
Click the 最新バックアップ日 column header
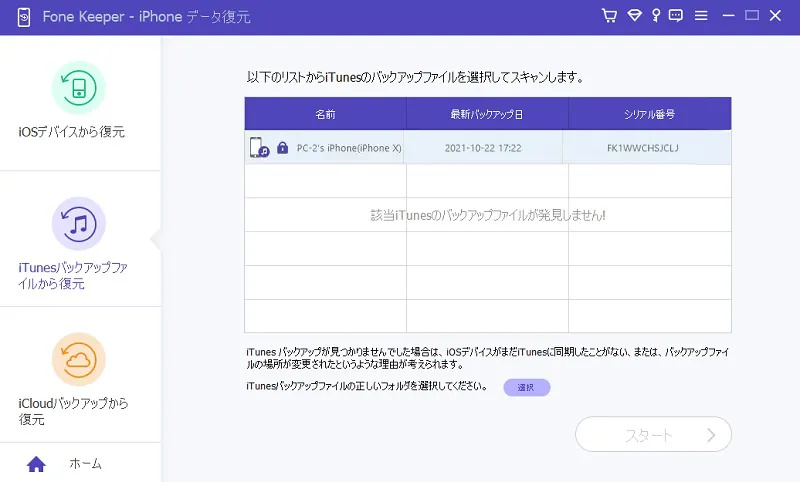[x=487, y=114]
